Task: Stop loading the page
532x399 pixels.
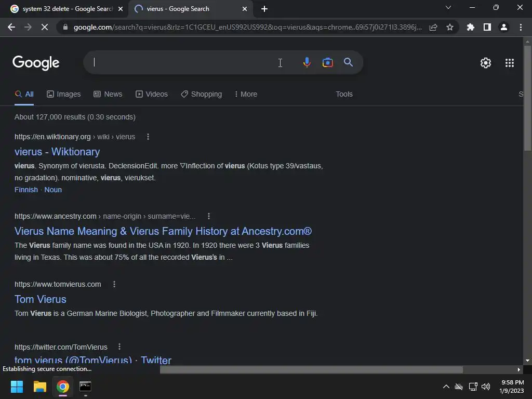Action: [45, 27]
